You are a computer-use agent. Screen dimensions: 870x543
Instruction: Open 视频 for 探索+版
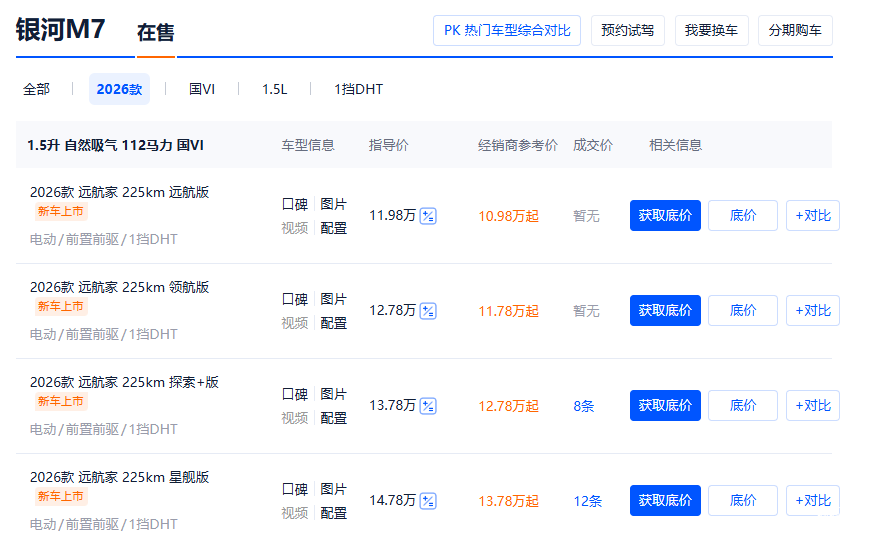pos(295,418)
